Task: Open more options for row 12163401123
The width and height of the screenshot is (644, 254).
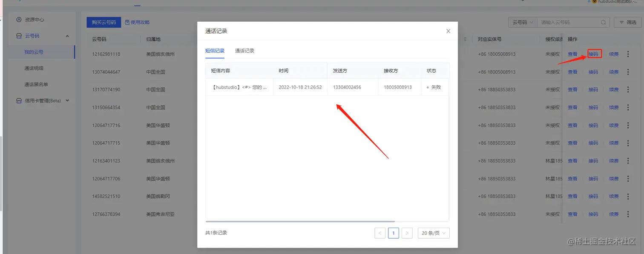Action: point(628,161)
